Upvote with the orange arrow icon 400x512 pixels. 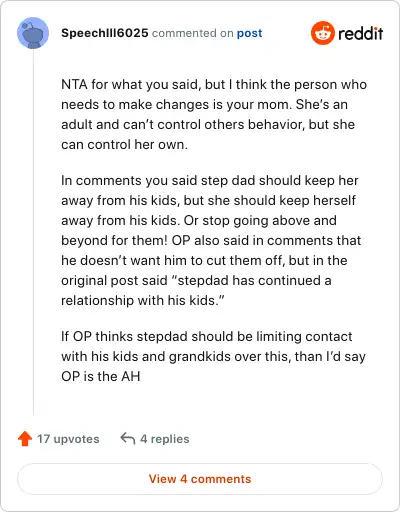pyautogui.click(x=25, y=439)
